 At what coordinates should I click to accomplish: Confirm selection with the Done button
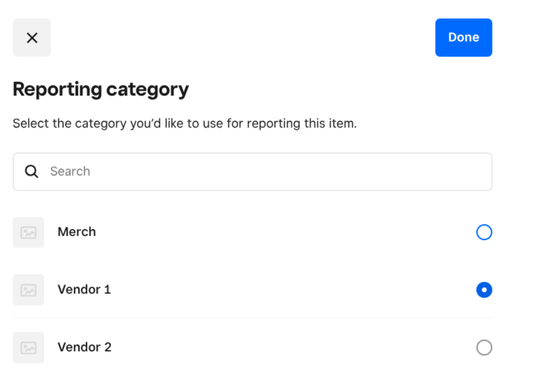point(464,38)
